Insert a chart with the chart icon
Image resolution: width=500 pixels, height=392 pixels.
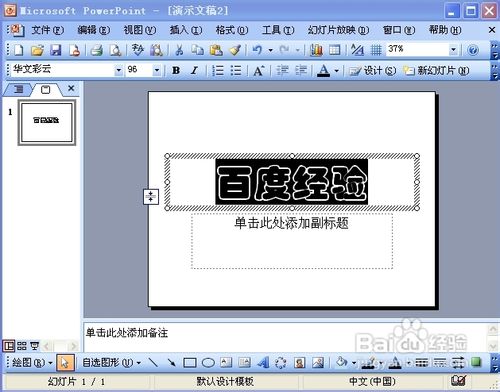[316, 50]
